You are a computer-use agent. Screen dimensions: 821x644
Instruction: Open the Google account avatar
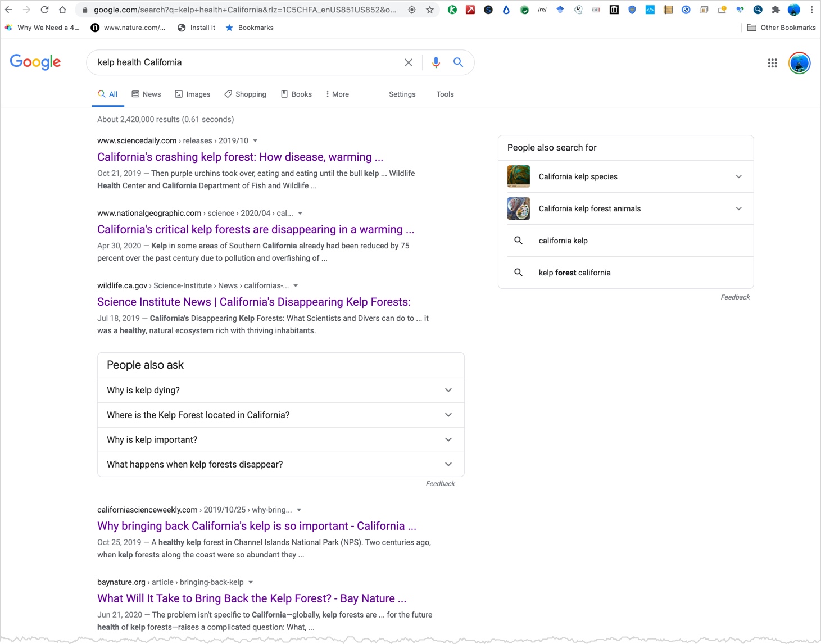[x=800, y=63]
